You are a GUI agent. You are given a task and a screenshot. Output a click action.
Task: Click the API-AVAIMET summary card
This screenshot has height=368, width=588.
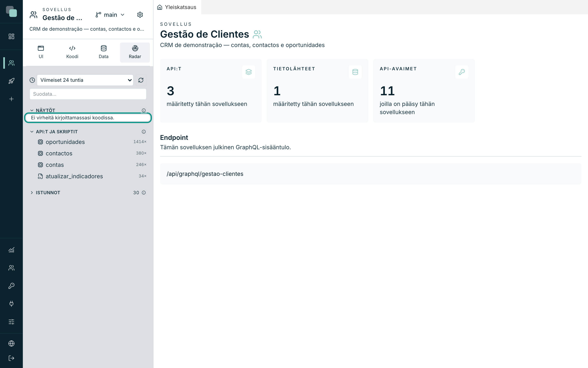click(424, 91)
